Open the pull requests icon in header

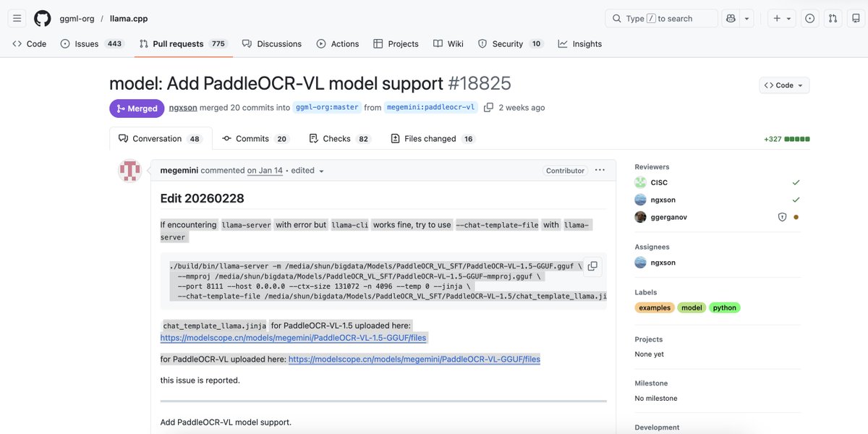click(833, 18)
